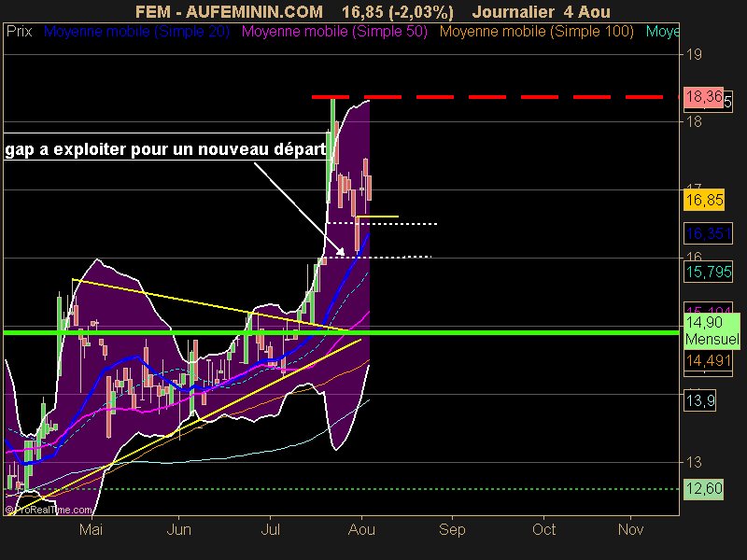747x560 pixels.
Task: Click Moyenne mobile (Simple 20) legend entry
Action: pos(136,32)
